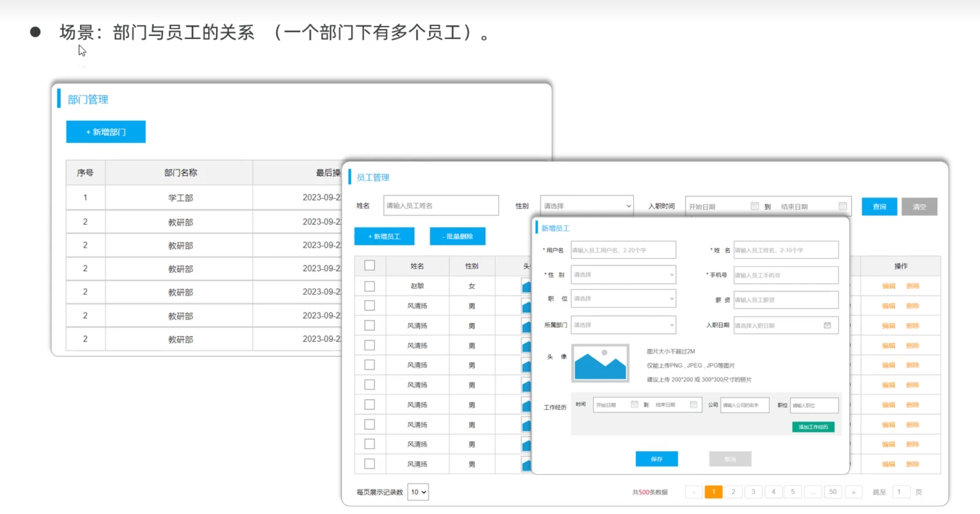Open calendar icon in 入职日期 field

pyautogui.click(x=827, y=325)
